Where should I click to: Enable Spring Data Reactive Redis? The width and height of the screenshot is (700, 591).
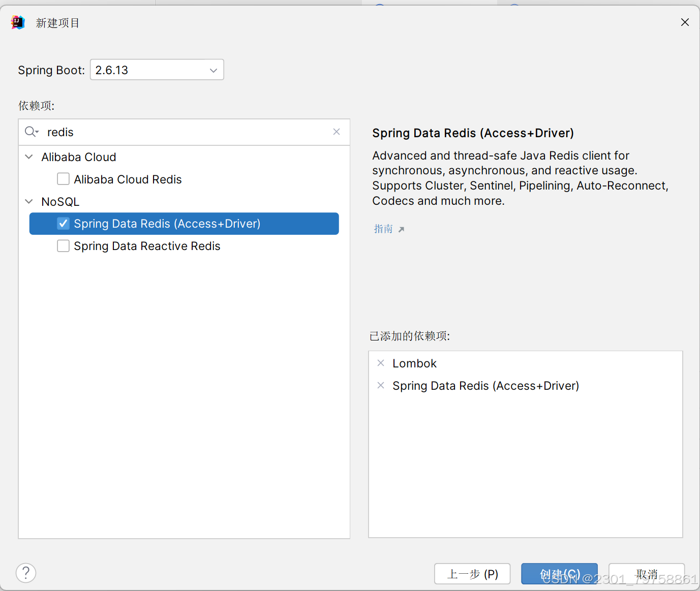pos(63,246)
